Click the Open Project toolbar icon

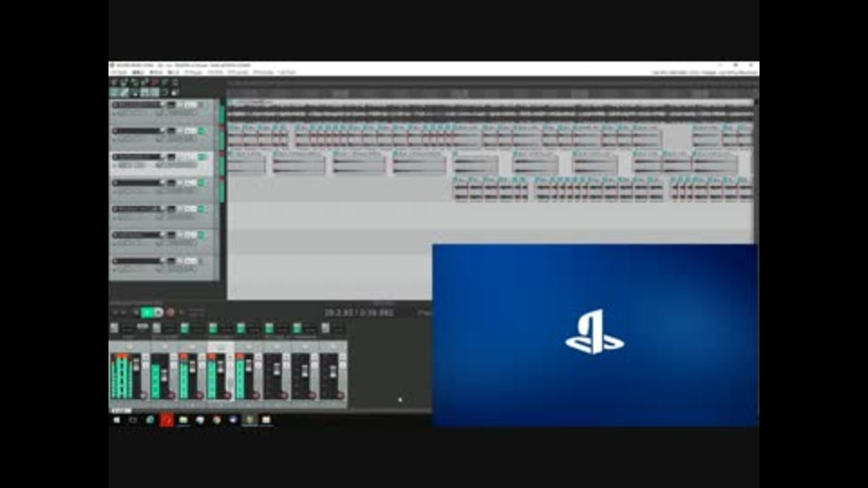125,82
